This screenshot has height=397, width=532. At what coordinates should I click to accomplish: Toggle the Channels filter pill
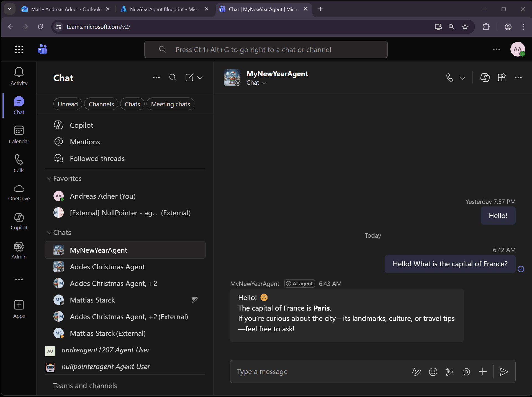click(101, 104)
